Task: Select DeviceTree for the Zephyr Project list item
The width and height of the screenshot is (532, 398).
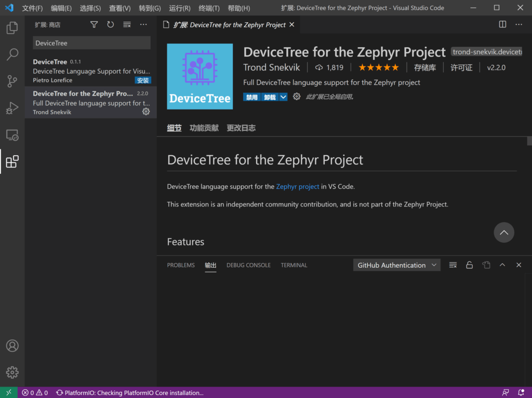Action: click(90, 102)
